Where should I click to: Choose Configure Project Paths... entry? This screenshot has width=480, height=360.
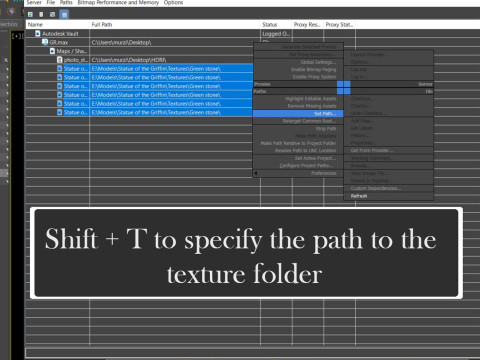click(306, 166)
